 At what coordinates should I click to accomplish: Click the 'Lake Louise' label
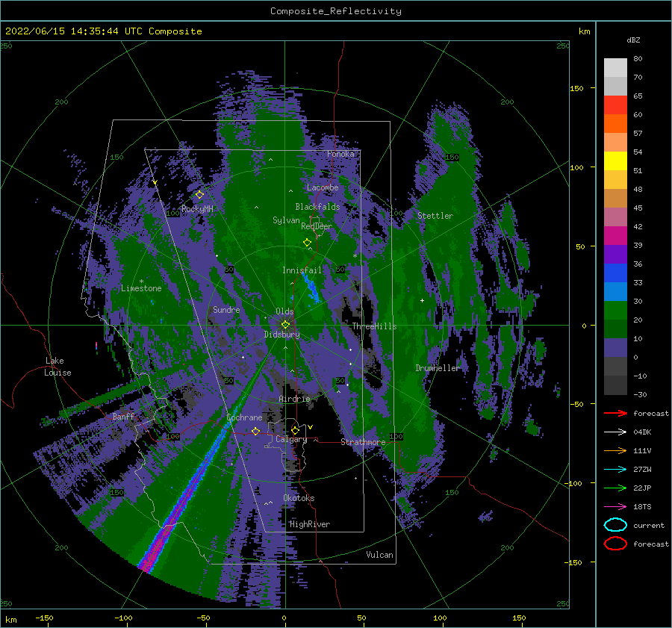pos(57,367)
